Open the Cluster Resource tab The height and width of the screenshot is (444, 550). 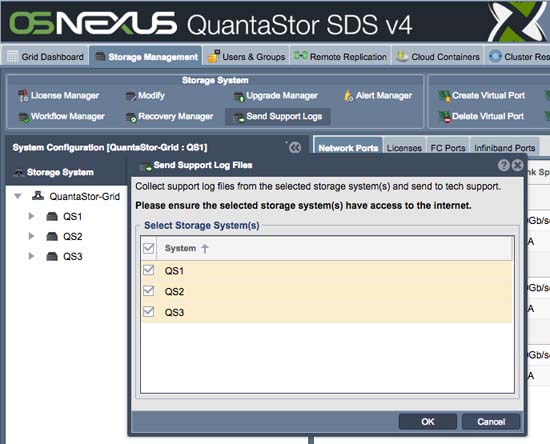click(x=518, y=56)
